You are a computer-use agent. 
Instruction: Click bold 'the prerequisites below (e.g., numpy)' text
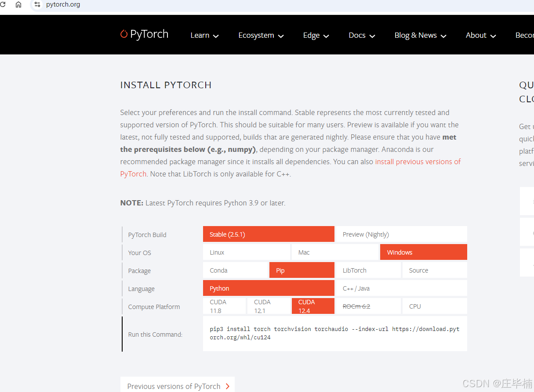point(188,149)
